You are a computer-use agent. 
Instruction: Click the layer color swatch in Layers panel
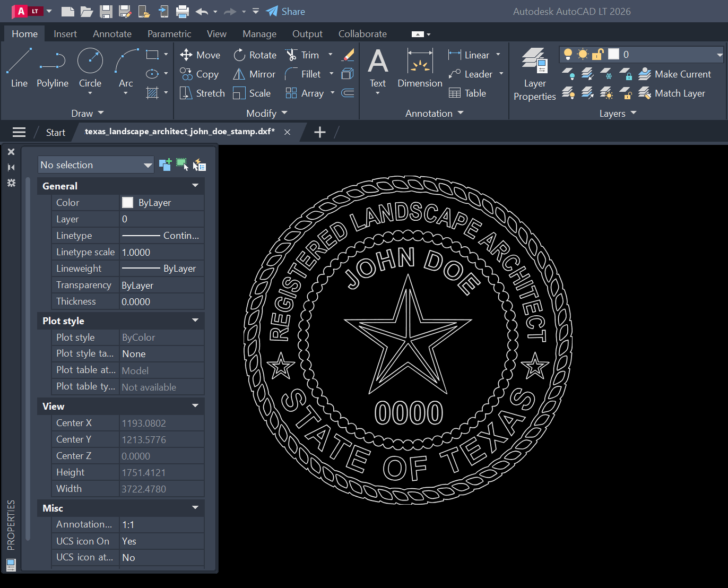click(613, 54)
